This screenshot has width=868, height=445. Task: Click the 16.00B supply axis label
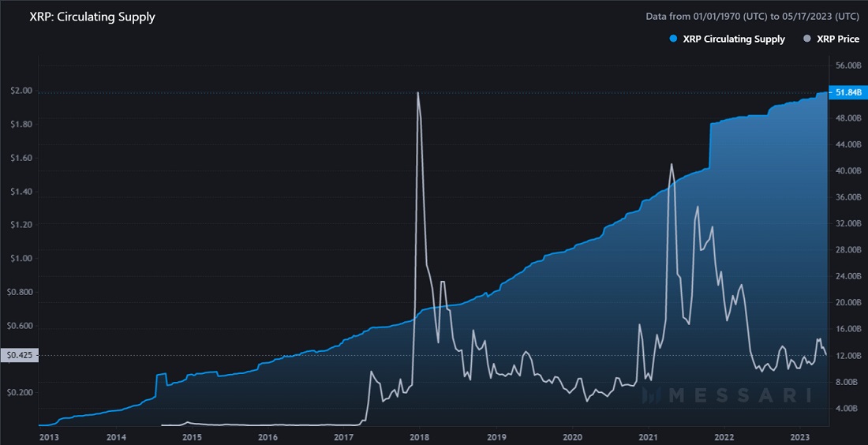(x=848, y=329)
